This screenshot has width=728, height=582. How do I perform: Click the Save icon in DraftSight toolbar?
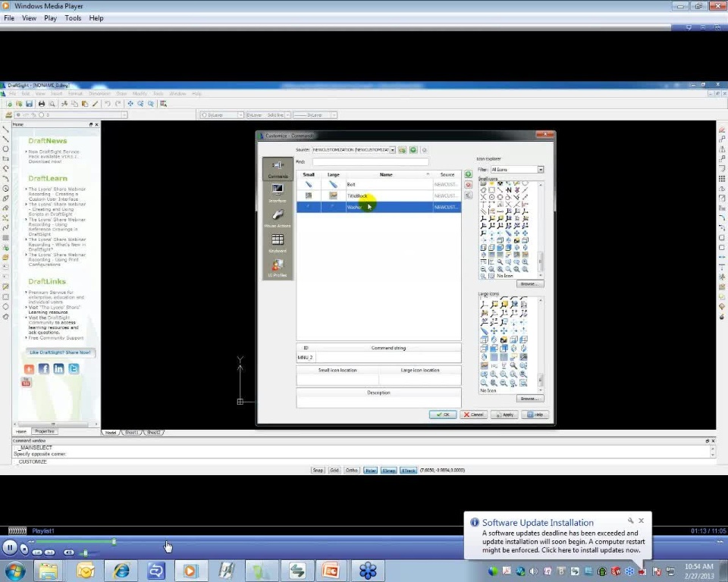pyautogui.click(x=29, y=104)
